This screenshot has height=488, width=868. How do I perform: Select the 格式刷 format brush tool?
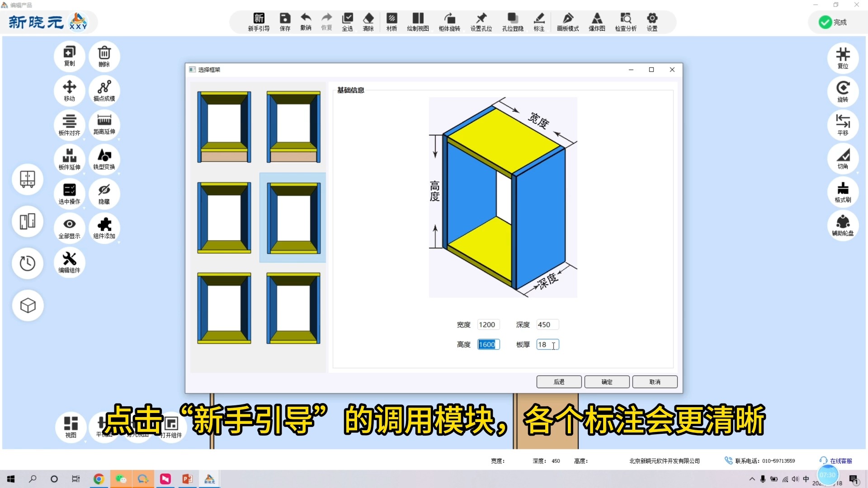(842, 192)
